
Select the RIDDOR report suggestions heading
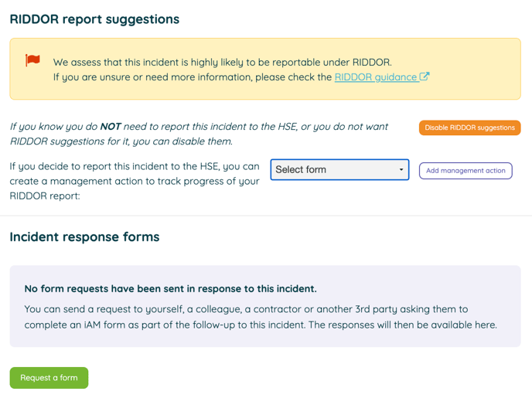click(94, 19)
